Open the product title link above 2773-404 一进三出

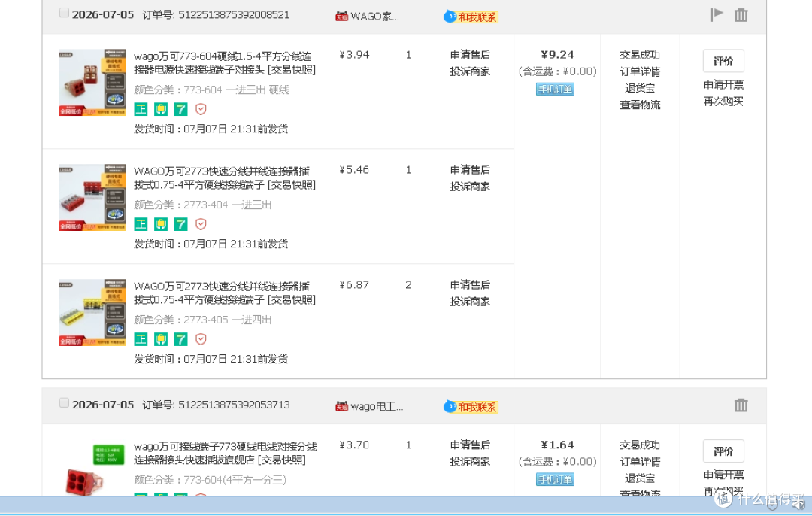(x=224, y=178)
